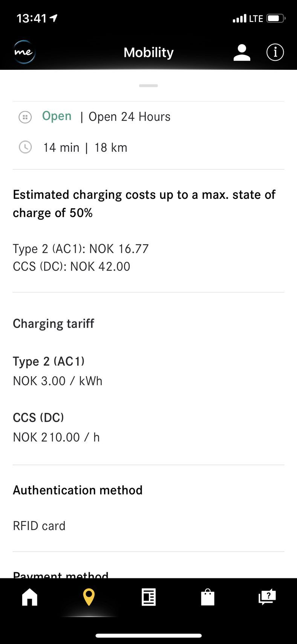
Task: Tap the opening hours grid icon
Action: 25,117
